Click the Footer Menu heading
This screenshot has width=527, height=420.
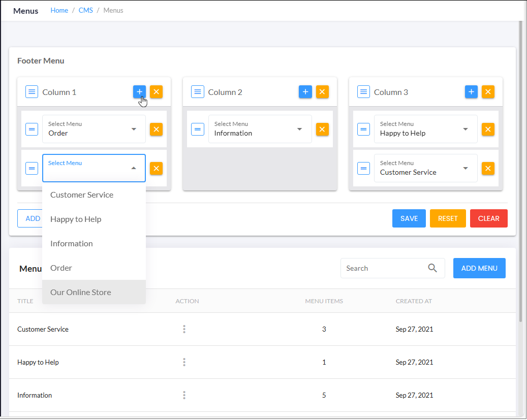(x=41, y=61)
